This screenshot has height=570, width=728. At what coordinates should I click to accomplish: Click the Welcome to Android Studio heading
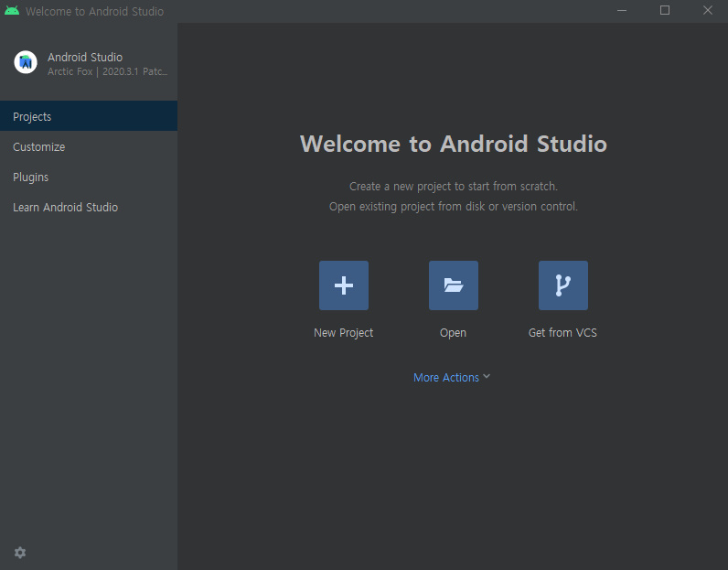coord(454,144)
